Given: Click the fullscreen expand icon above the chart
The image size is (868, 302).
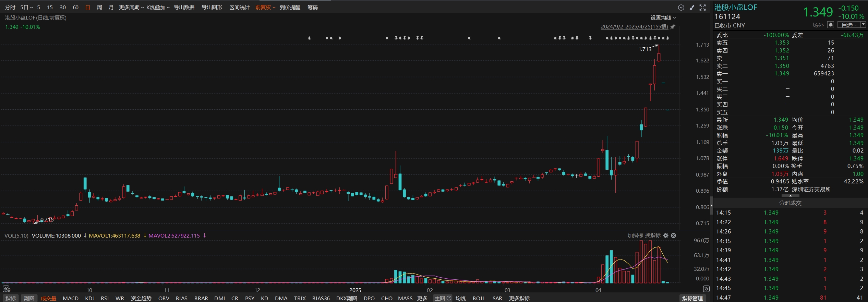Looking at the screenshot, I should 702,8.
